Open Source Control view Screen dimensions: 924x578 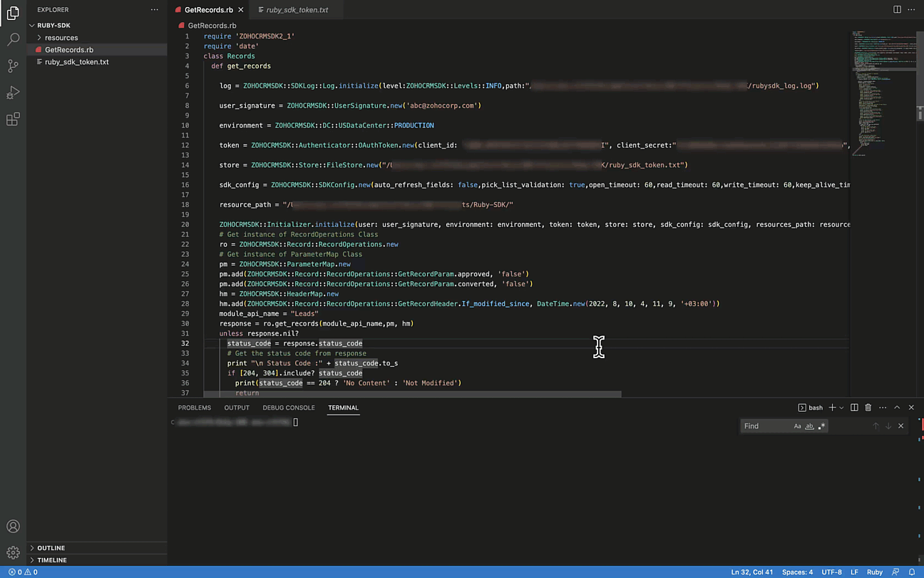pos(13,66)
